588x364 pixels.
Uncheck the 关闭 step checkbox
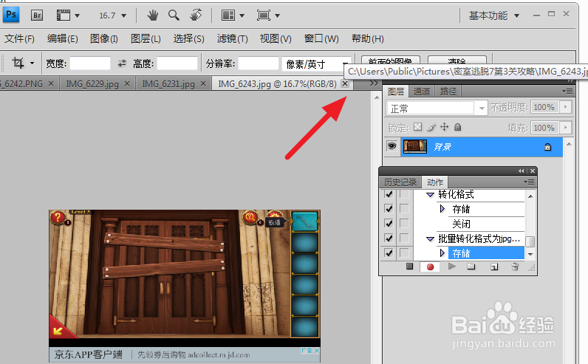click(x=389, y=224)
